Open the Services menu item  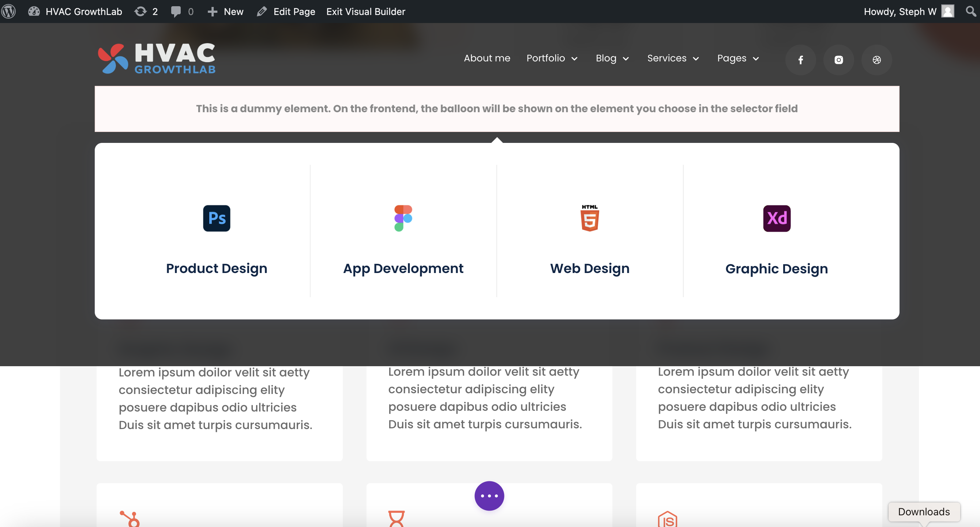[x=667, y=58]
